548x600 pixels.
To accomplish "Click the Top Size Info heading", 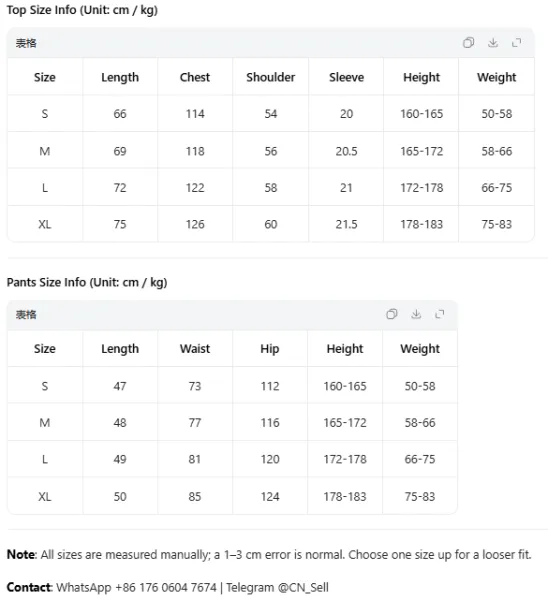I will pyautogui.click(x=82, y=10).
